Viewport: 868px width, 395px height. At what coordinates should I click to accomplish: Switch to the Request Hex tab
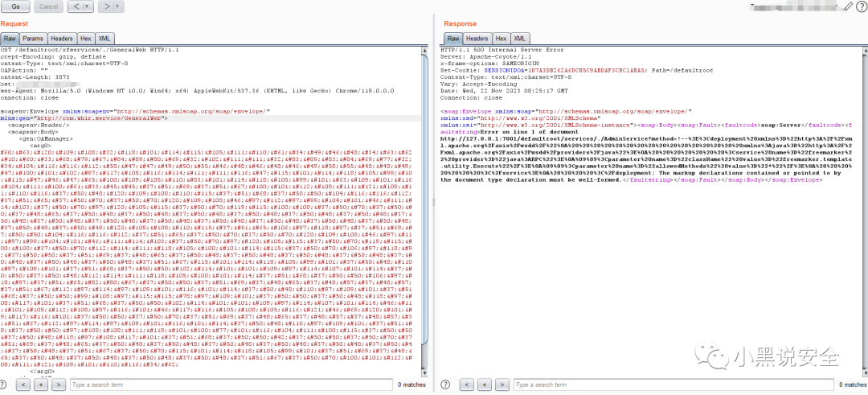[85, 39]
